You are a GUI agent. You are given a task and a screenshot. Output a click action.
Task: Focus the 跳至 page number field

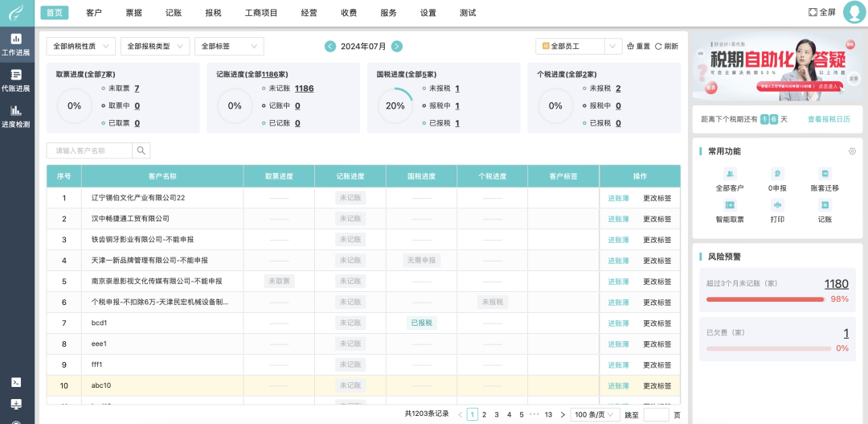coord(656,414)
